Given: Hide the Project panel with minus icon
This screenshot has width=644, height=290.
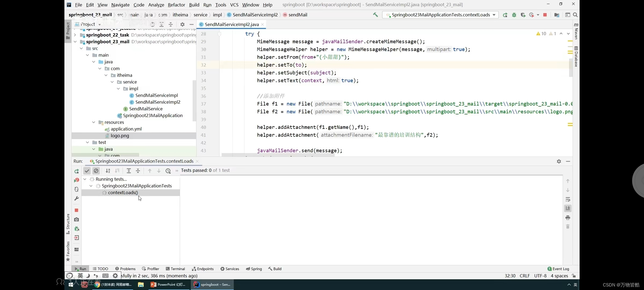Looking at the screenshot, I should click(x=192, y=24).
